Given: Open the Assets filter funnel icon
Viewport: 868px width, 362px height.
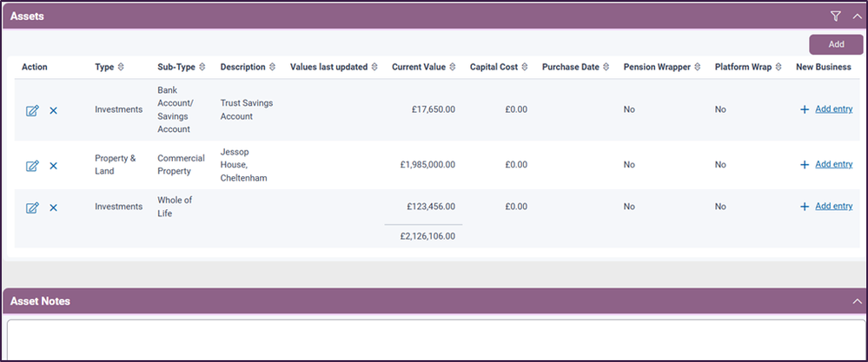Looking at the screenshot, I should pyautogui.click(x=836, y=16).
